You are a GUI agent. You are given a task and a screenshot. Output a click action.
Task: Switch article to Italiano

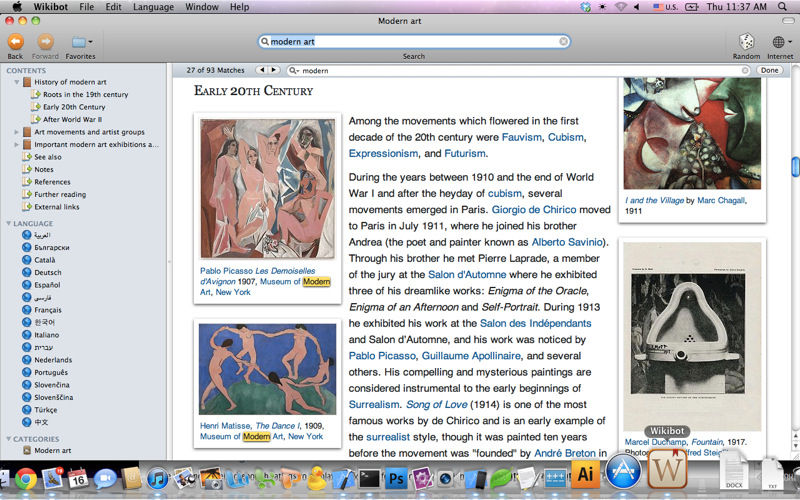46,335
